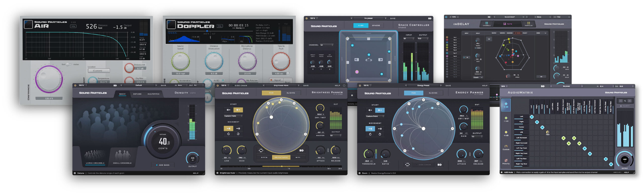Toggle the Add Bass option in Density

(163, 165)
